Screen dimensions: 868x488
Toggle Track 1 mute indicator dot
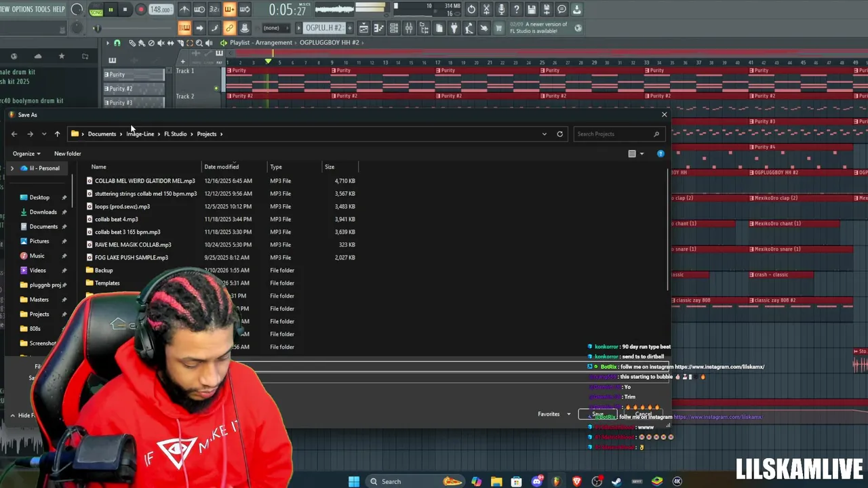(216, 88)
